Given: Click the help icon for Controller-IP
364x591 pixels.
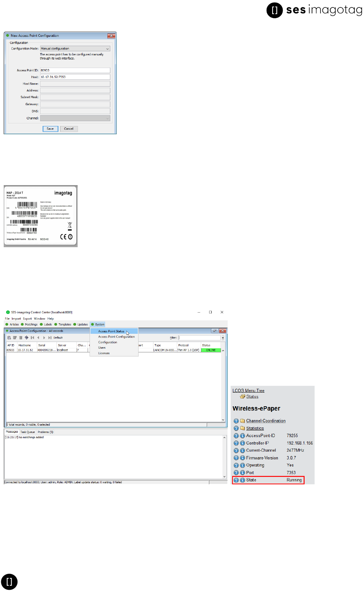Looking at the screenshot, I should point(236,443).
